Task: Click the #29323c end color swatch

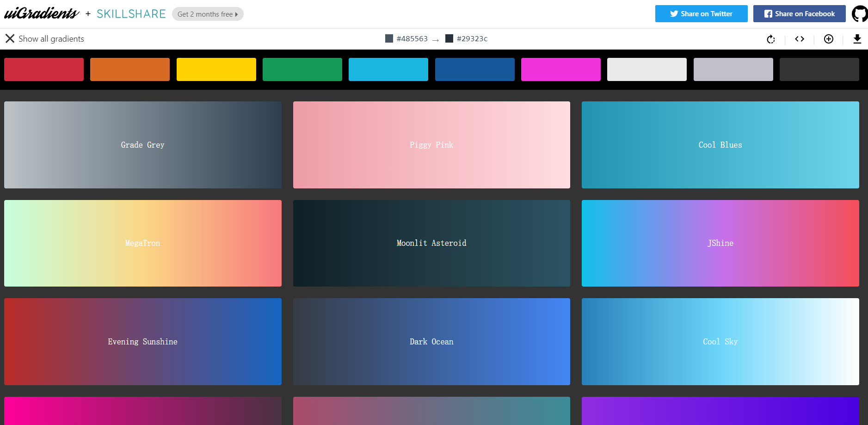Action: pos(449,38)
